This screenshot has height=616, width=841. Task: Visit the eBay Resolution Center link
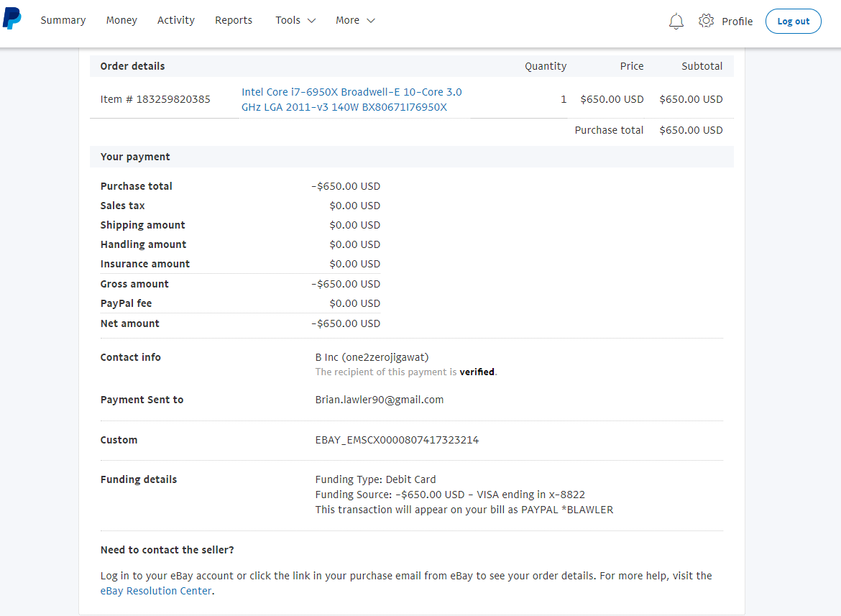point(156,591)
